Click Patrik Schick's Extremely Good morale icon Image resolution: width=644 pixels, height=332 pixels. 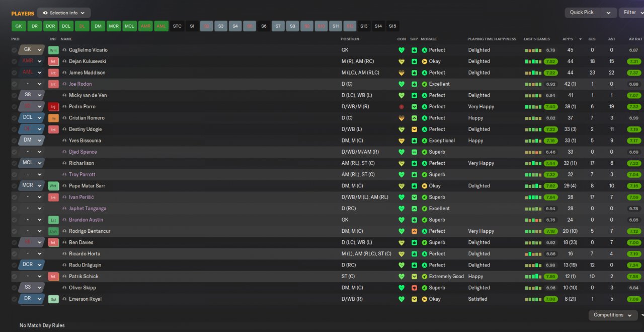424,277
